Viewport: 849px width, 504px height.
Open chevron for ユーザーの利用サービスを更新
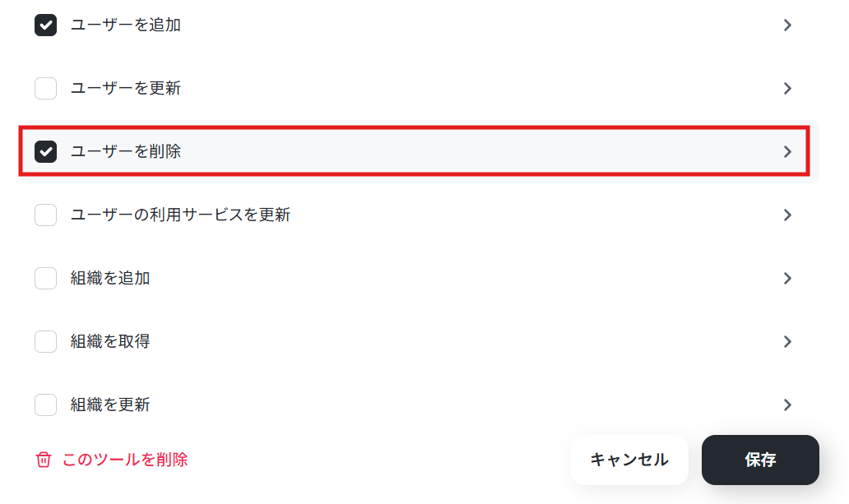coord(787,215)
